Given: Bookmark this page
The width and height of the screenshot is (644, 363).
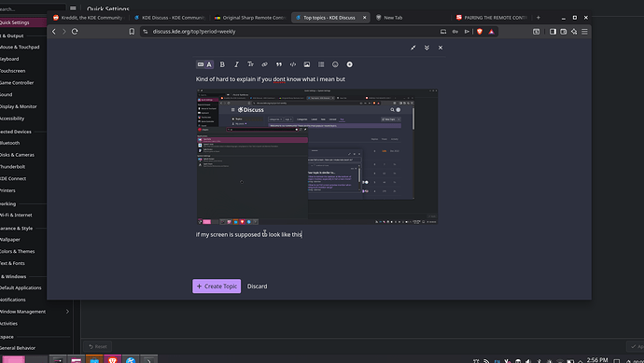Looking at the screenshot, I should tap(132, 32).
